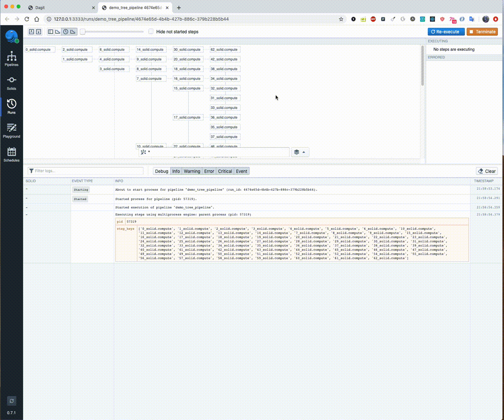Open the extension with the 13 badge
The image size is (504, 420).
click(x=452, y=19)
